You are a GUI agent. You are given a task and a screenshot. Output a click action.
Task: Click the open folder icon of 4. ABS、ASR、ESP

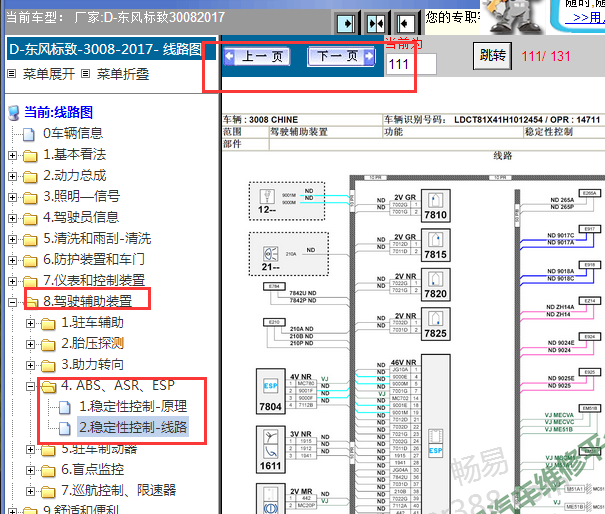click(49, 386)
